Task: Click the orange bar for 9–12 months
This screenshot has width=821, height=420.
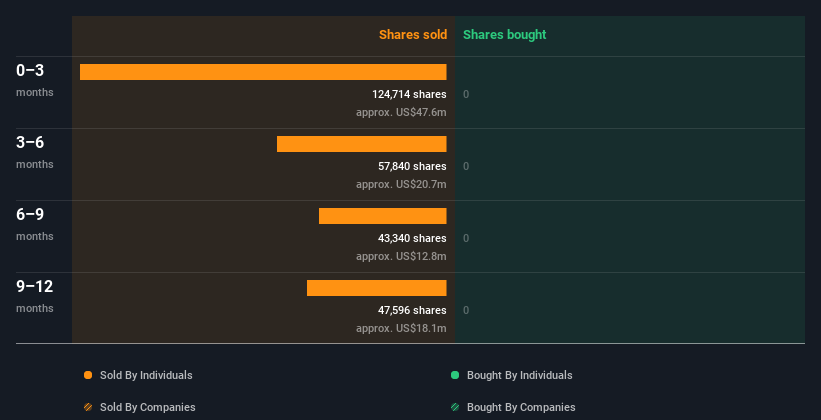Action: (376, 288)
